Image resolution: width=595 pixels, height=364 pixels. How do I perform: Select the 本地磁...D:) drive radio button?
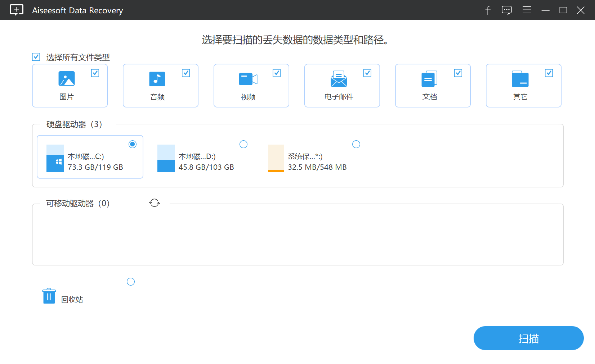pos(243,144)
